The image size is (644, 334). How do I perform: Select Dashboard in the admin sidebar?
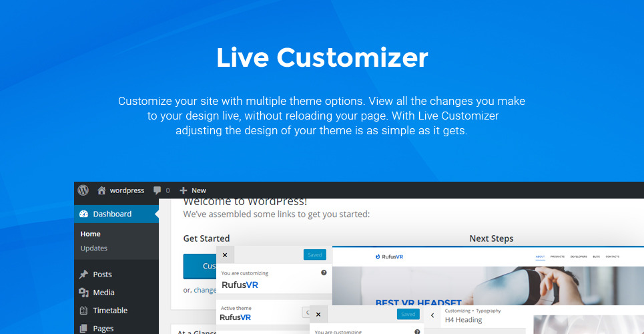(111, 214)
